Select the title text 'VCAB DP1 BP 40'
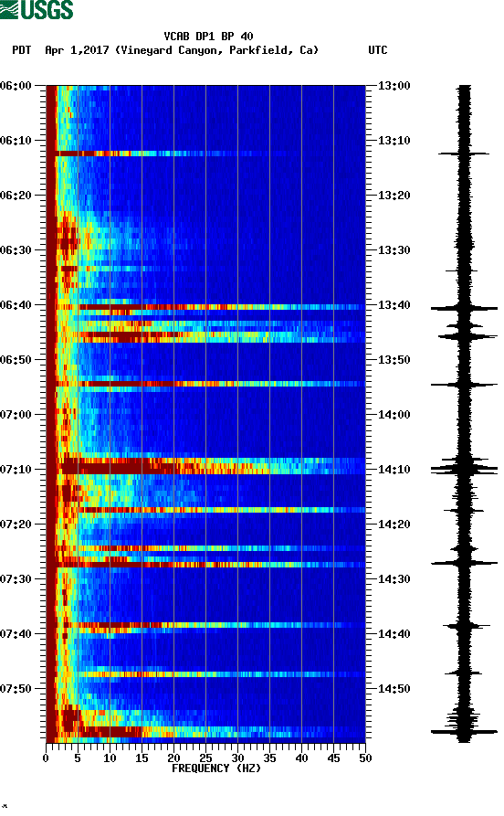This screenshot has width=504, height=816. pyautogui.click(x=208, y=37)
